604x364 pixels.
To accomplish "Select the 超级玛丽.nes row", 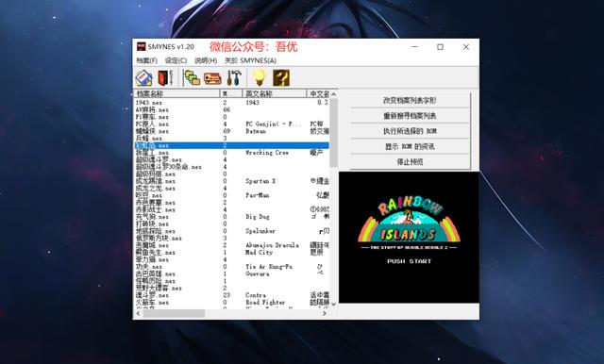I will [x=232, y=174].
